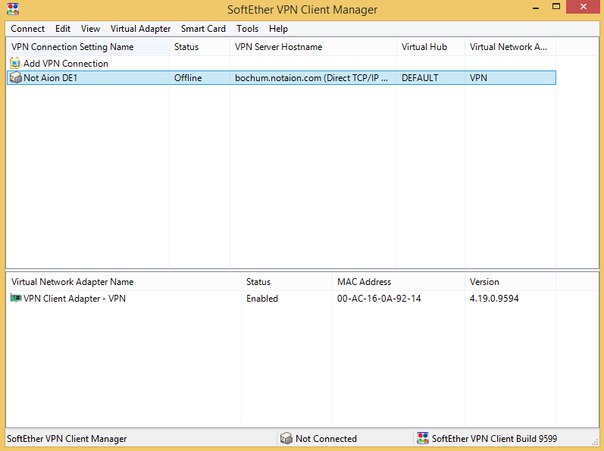
Task: Select the VPN Client Adapter - VPN text
Action: click(x=75, y=298)
